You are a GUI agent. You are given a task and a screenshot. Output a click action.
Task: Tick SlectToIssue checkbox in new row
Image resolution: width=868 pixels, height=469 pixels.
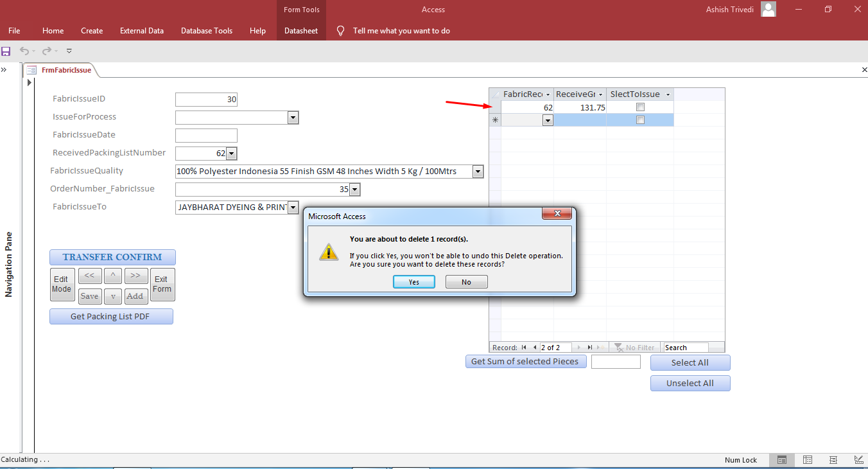(x=640, y=120)
